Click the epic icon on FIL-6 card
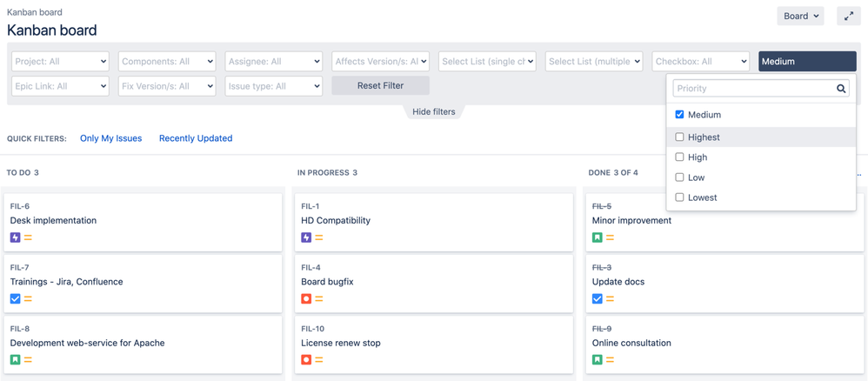This screenshot has width=868, height=381. [x=15, y=237]
